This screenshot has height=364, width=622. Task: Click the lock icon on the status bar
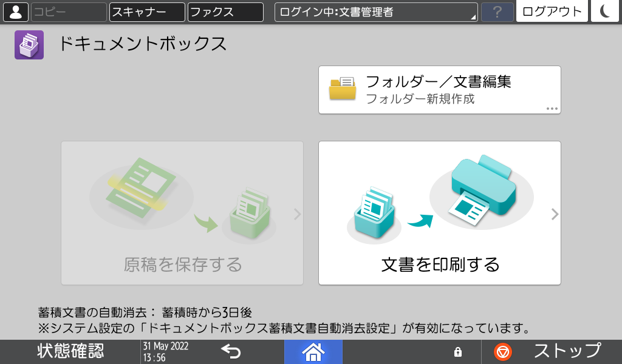click(x=459, y=352)
